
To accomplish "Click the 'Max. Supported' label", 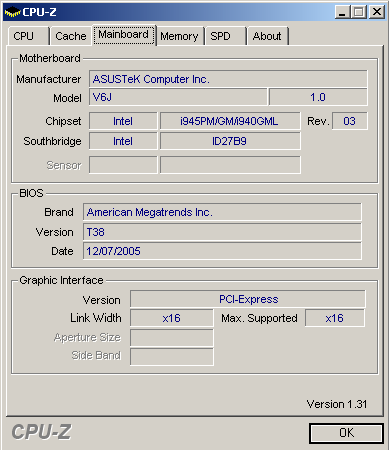I will [259, 318].
